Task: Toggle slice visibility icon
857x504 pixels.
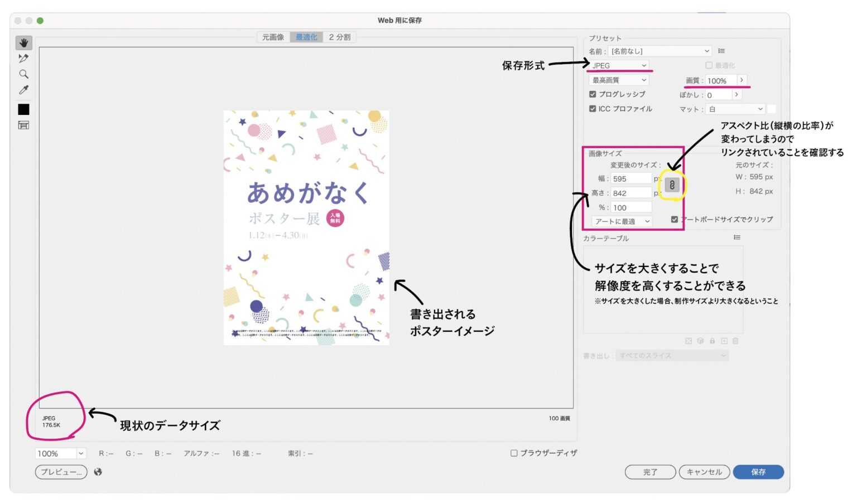Action: pos(23,125)
